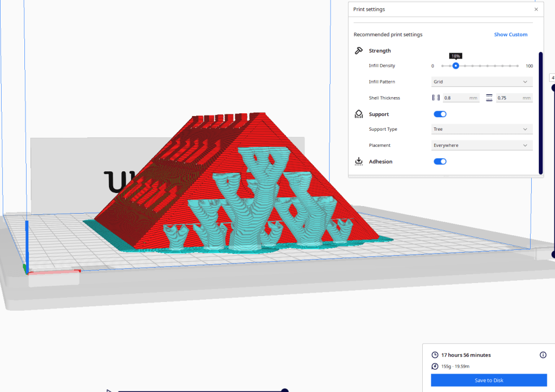Image resolution: width=555 pixels, height=392 pixels.
Task: Turn off the Adhesion toggle
Action: coord(440,162)
